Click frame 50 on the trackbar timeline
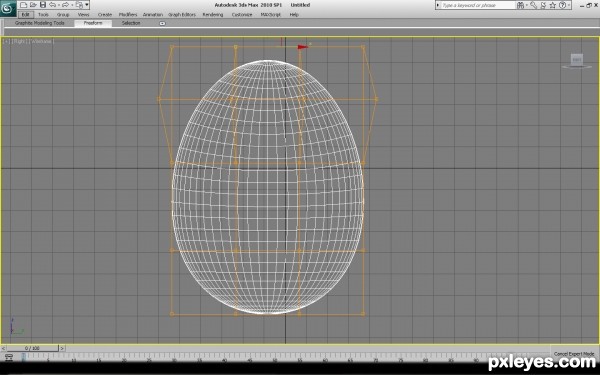The image size is (600, 375). pos(275,357)
